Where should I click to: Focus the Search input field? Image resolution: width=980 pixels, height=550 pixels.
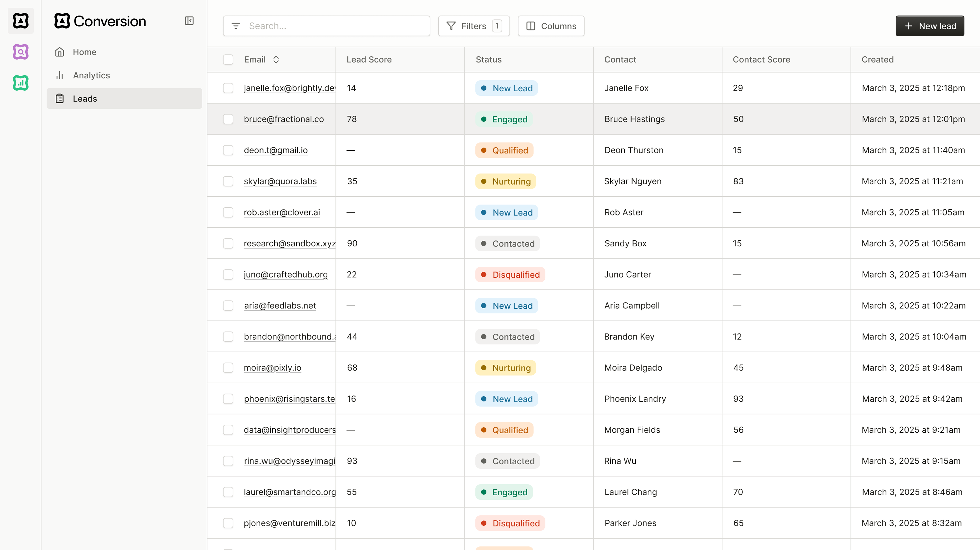tap(326, 26)
